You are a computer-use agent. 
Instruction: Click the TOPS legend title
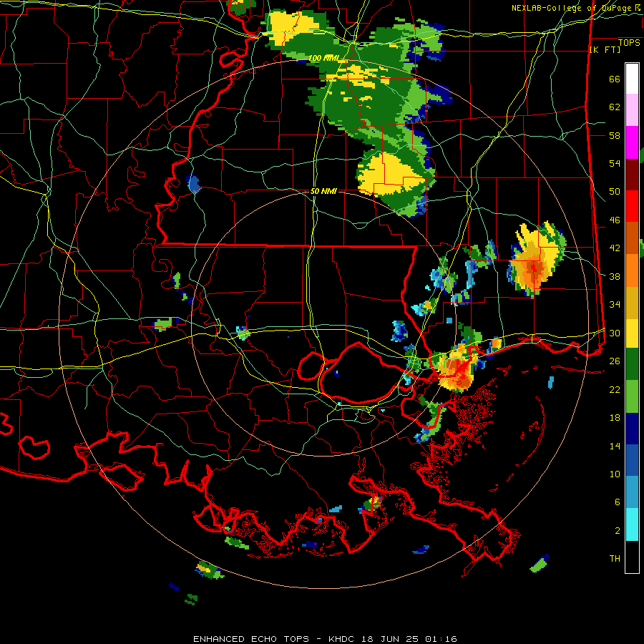(x=629, y=43)
